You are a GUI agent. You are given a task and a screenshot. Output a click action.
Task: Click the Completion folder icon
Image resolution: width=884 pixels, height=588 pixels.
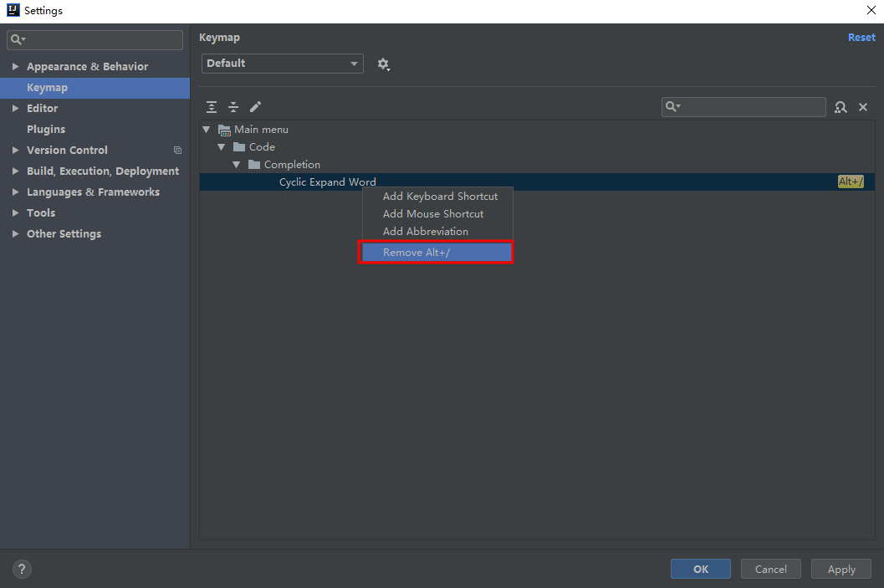pyautogui.click(x=254, y=165)
